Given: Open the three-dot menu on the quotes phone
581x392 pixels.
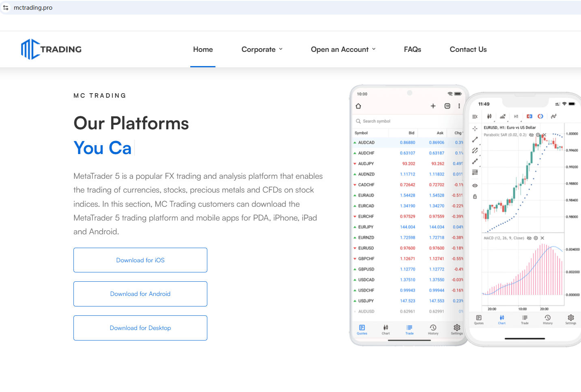Looking at the screenshot, I should [459, 106].
